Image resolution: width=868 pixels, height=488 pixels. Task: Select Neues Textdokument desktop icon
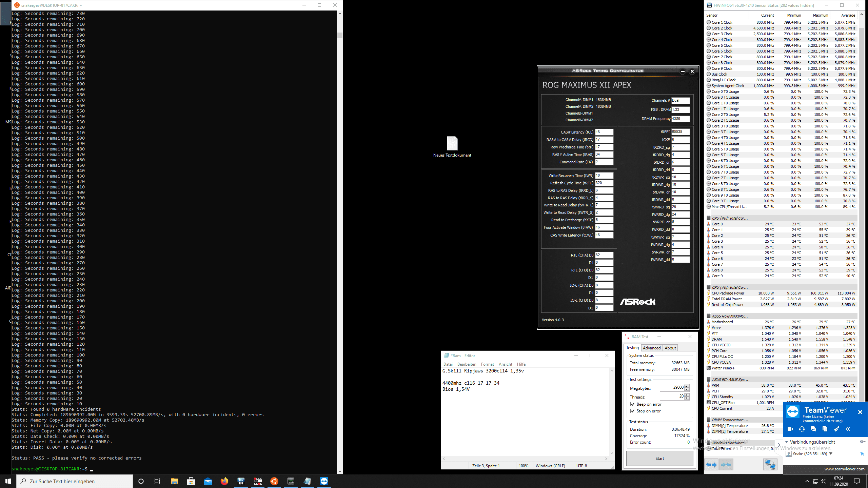click(x=452, y=146)
